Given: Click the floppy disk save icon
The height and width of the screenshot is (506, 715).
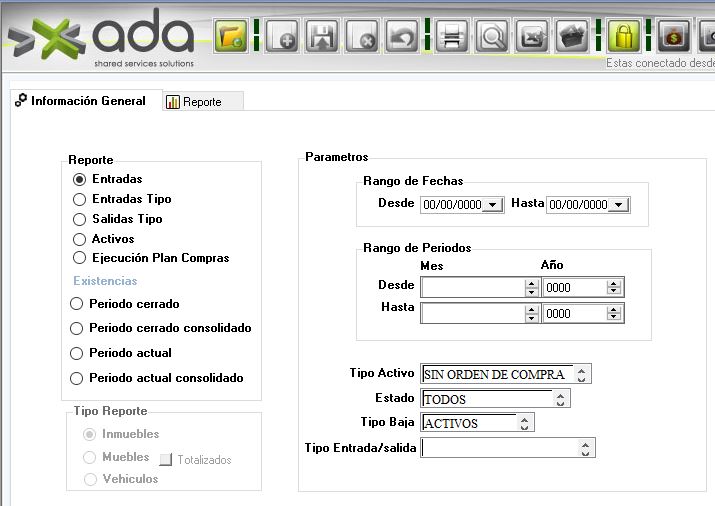Looking at the screenshot, I should [x=323, y=37].
